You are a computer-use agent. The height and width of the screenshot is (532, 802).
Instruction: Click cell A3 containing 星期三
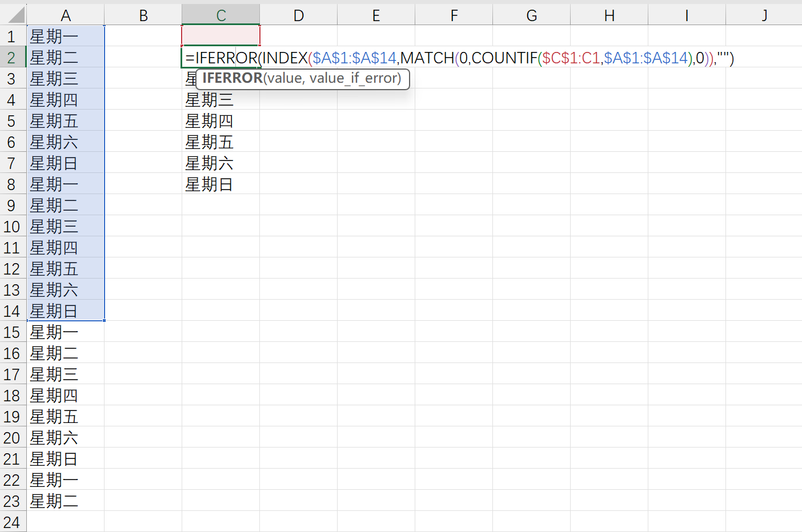coord(66,78)
